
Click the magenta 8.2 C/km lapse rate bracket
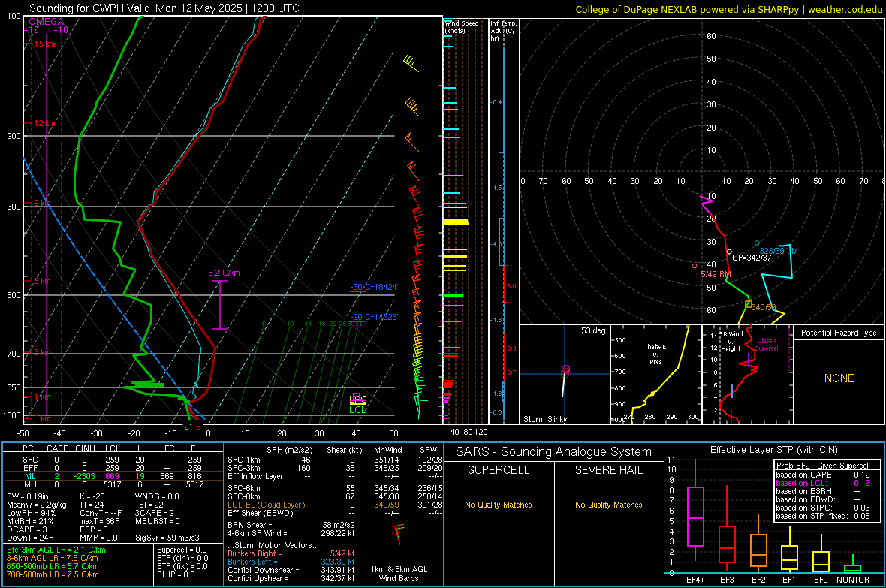pos(220,305)
